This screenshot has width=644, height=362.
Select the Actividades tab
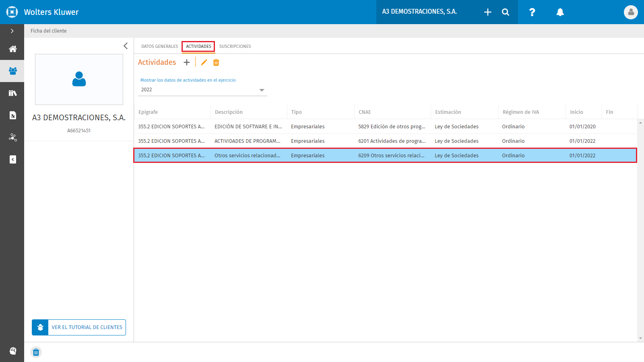(x=198, y=46)
